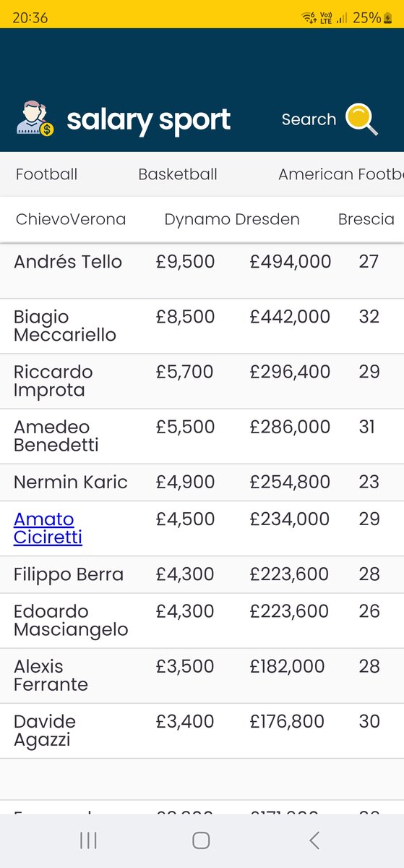The height and width of the screenshot is (868, 404).
Task: Tap the Android home navigation icon
Action: coord(201,840)
